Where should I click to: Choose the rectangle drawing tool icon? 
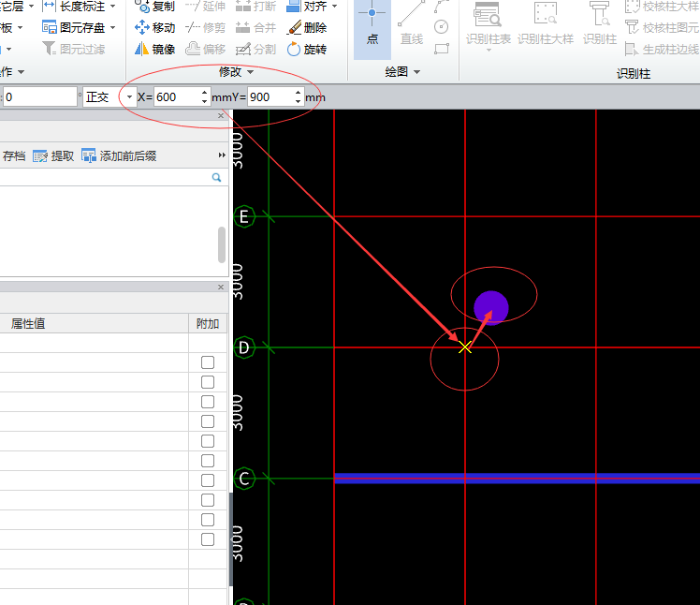coord(441,49)
